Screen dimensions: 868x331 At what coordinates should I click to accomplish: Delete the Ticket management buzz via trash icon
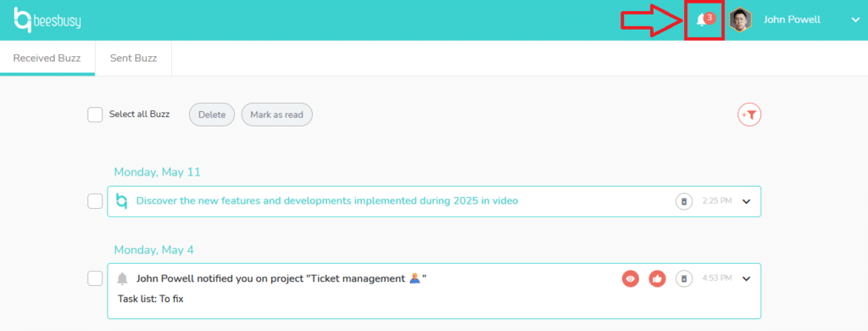point(684,278)
